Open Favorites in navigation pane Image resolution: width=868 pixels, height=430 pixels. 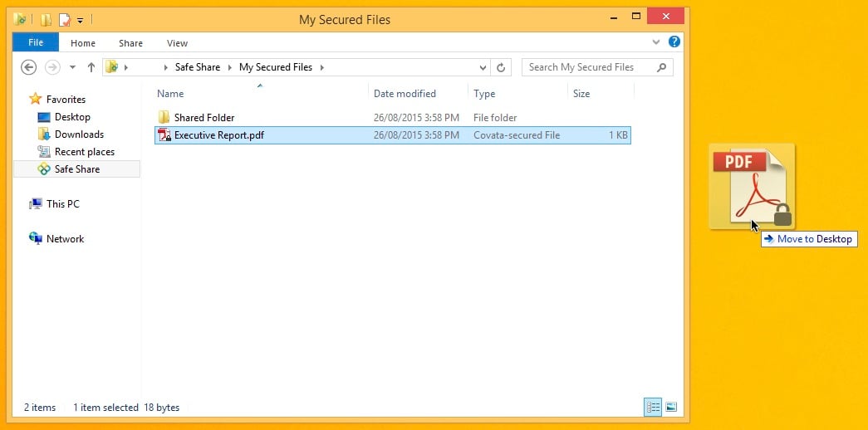66,100
